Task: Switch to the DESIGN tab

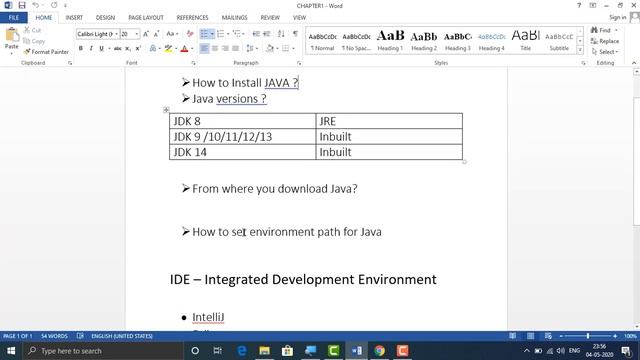Action: (105, 18)
